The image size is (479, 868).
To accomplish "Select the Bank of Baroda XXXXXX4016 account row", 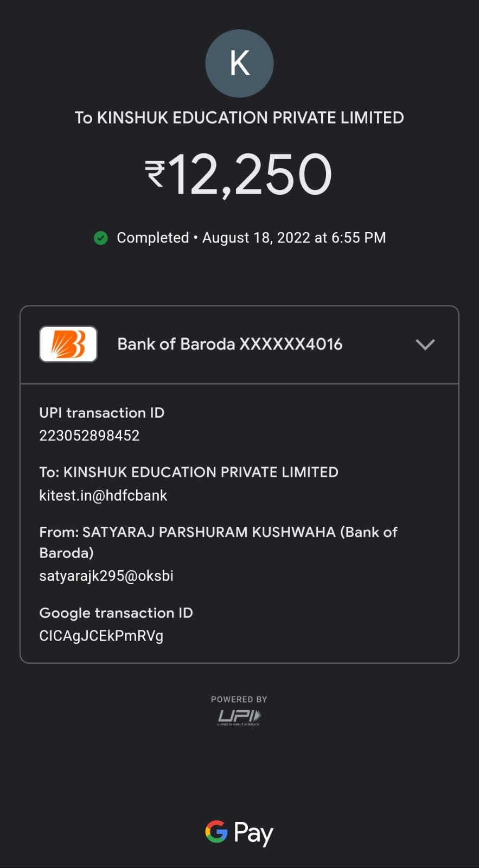I will 229,344.
